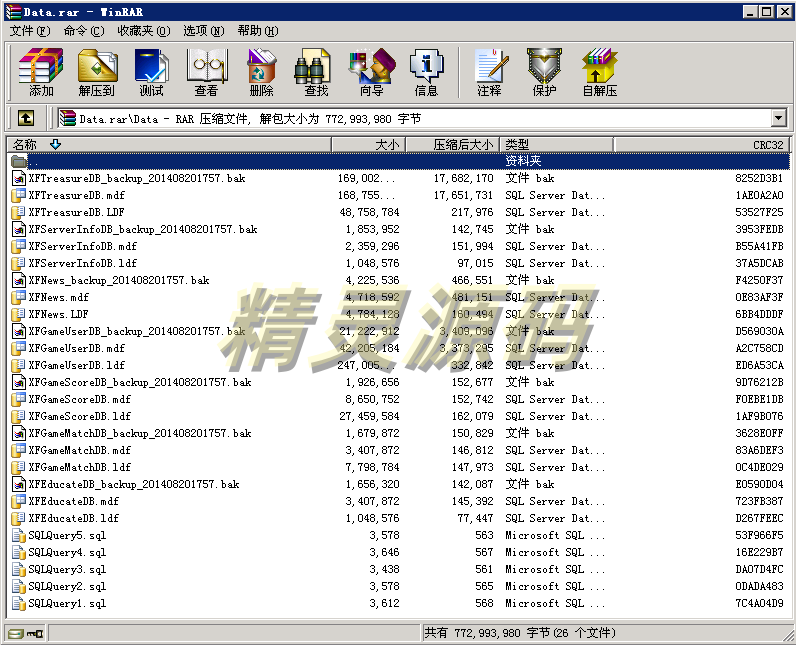The height and width of the screenshot is (645, 796).
Task: Open the Favorites (收藏夹) menu
Action: pyautogui.click(x=144, y=31)
